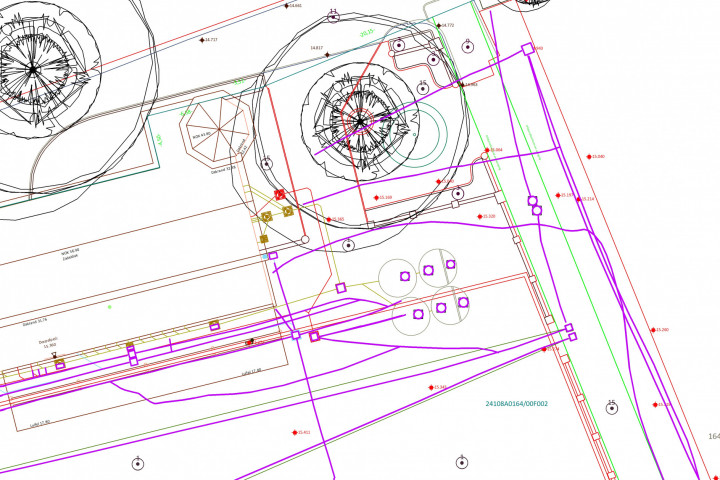Click the elevation point marker 14.717
This screenshot has height=480, width=720.
tap(202, 40)
